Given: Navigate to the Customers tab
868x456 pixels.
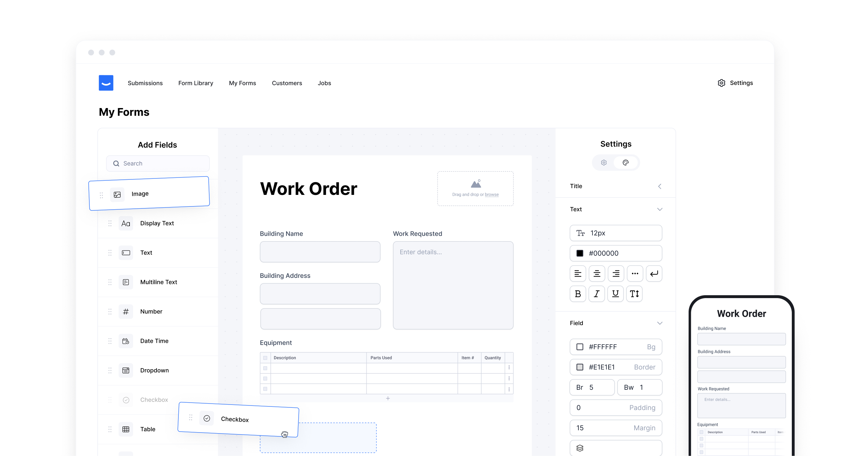Looking at the screenshot, I should pos(287,83).
